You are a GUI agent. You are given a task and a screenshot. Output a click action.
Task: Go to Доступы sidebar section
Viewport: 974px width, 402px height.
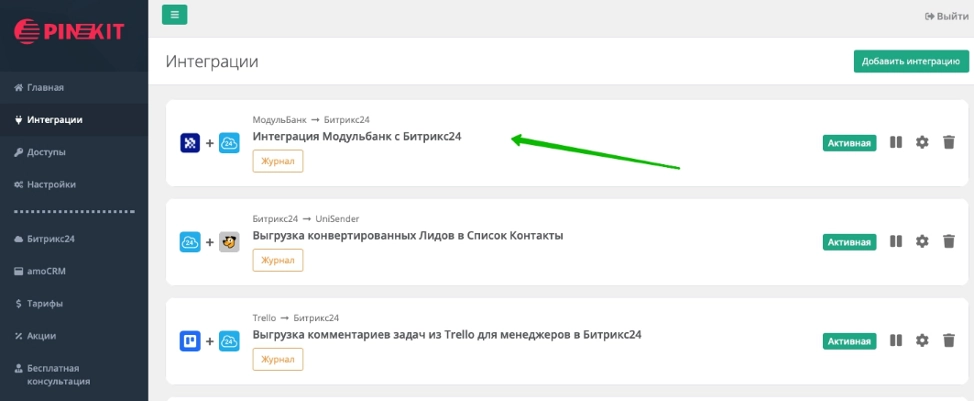[x=46, y=152]
